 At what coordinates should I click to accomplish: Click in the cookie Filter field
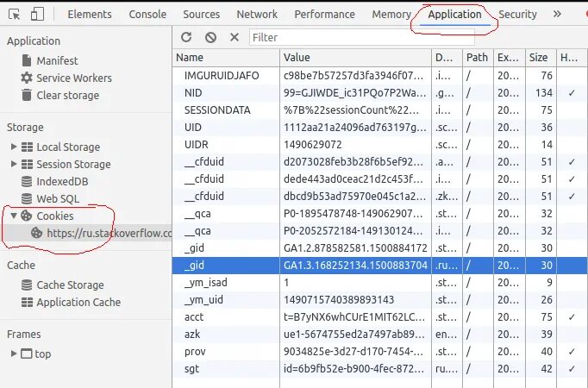pyautogui.click(x=361, y=37)
